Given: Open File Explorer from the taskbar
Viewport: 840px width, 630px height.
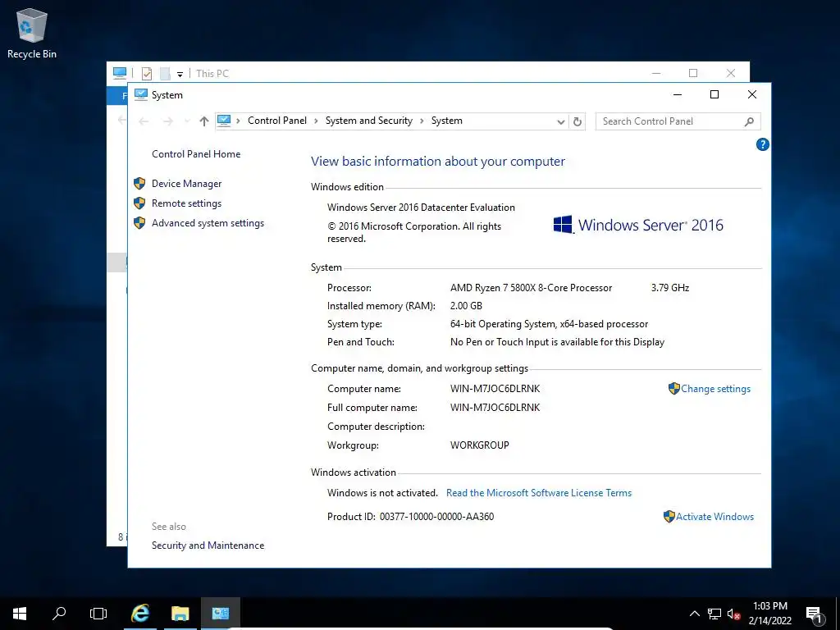Looking at the screenshot, I should [180, 613].
